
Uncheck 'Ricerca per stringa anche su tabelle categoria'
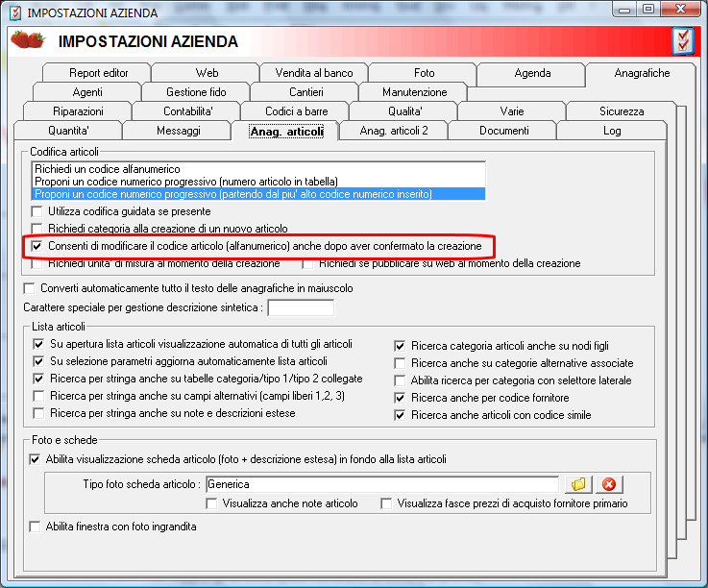pos(38,379)
